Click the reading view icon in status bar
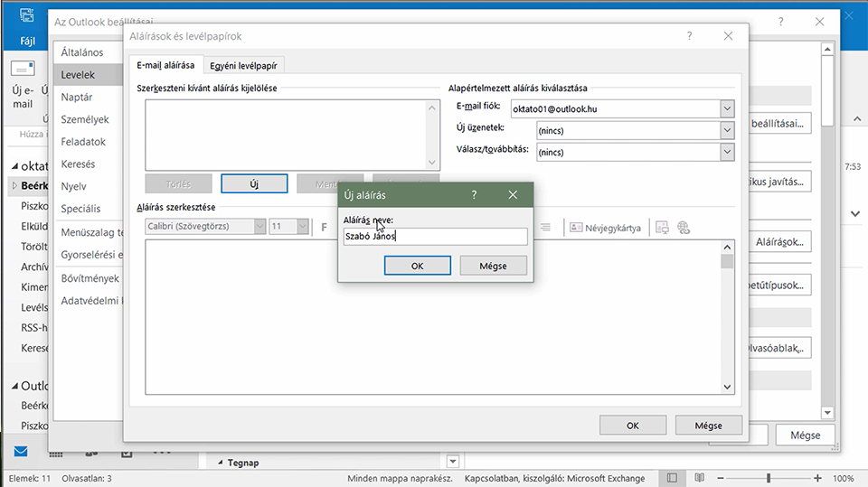This screenshot has height=487, width=868. [700, 478]
